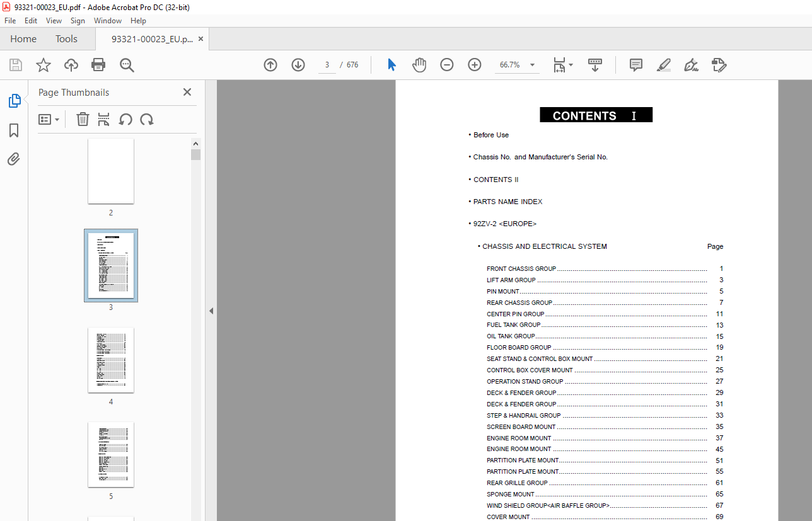Activate the Hand pan tool
812x521 pixels.
click(419, 65)
